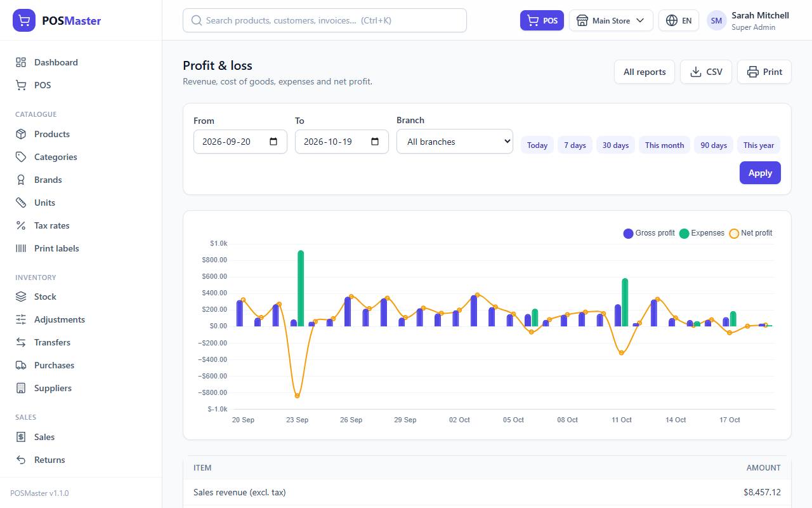Click the SM user avatar
The image size is (812, 508).
[716, 20]
